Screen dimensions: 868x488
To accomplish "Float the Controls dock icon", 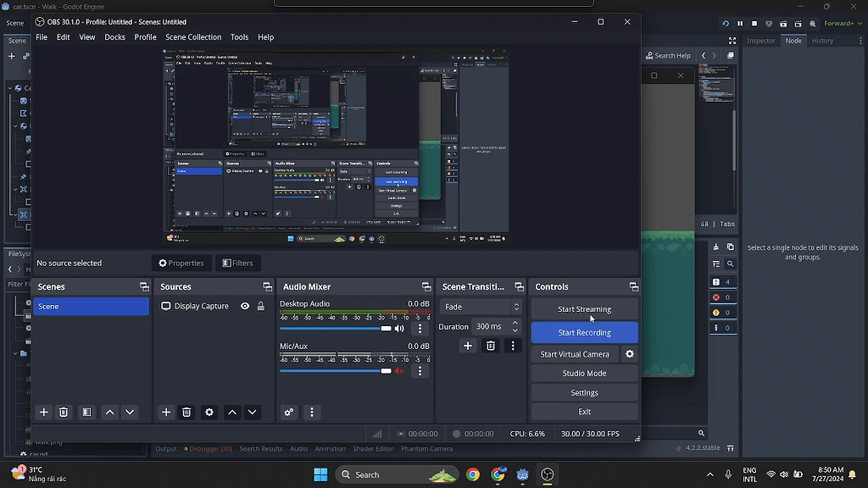I will point(634,286).
